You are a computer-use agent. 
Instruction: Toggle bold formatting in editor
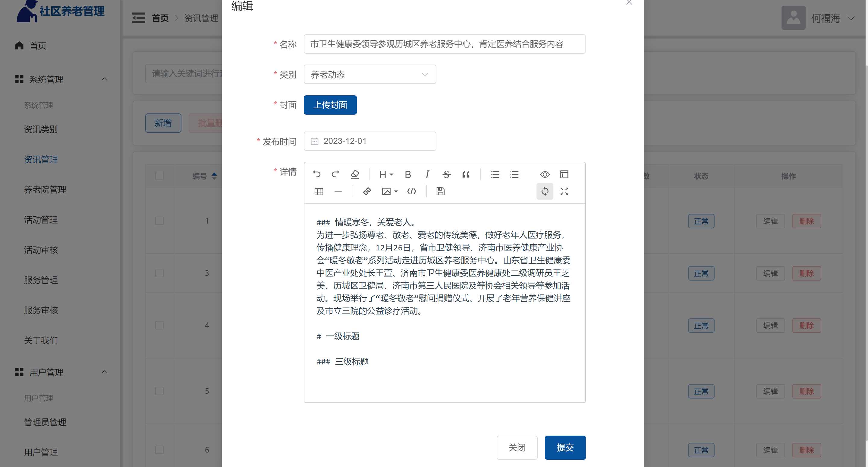tap(408, 174)
